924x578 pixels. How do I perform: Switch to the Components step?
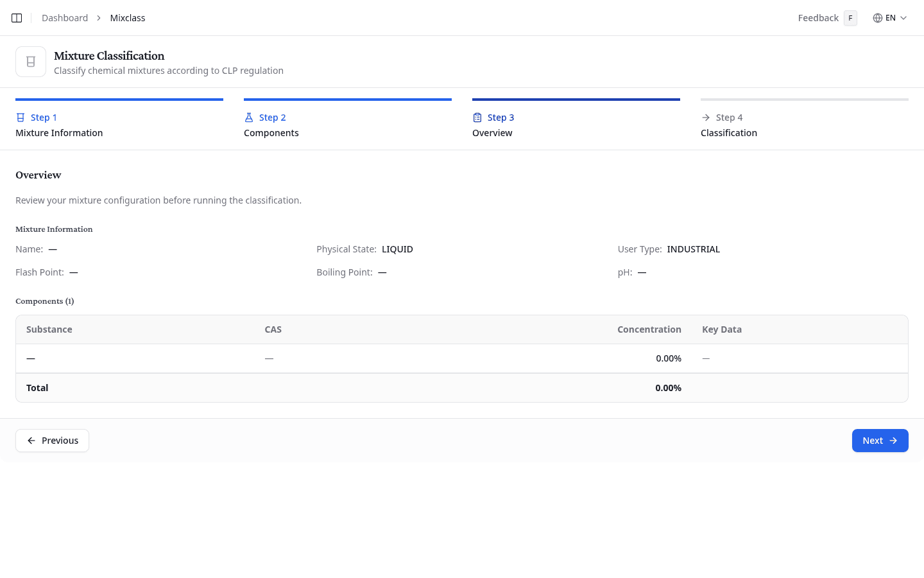pos(271,133)
